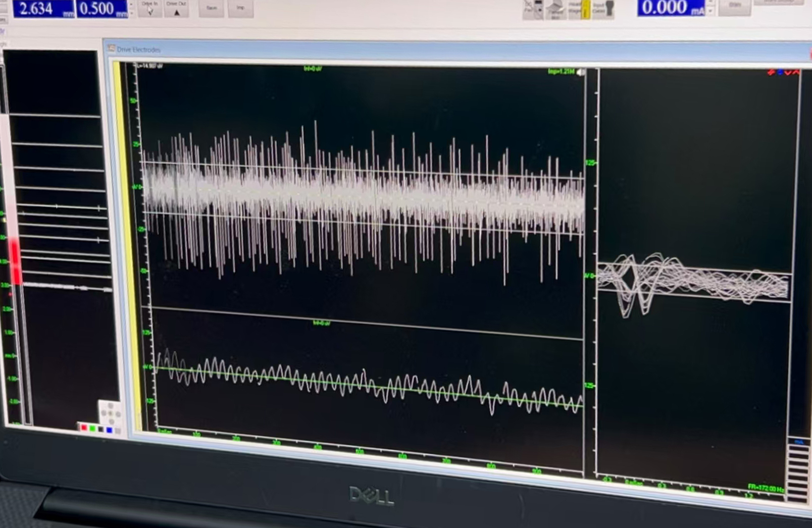Click the Save button

212,8
